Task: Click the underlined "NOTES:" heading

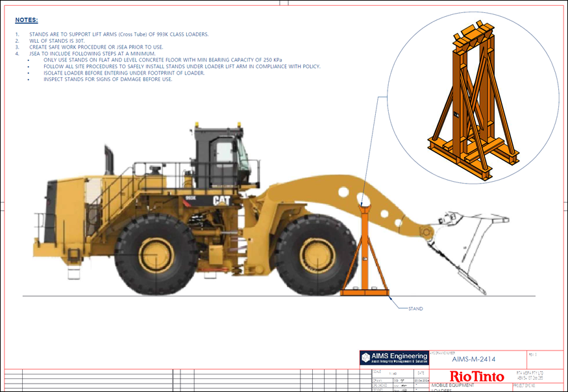Action: 27,20
